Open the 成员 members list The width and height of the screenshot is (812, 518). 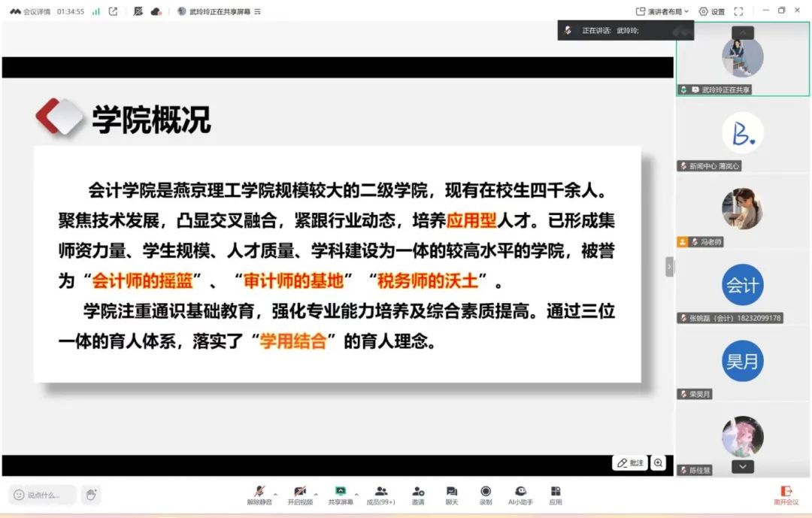[380, 494]
